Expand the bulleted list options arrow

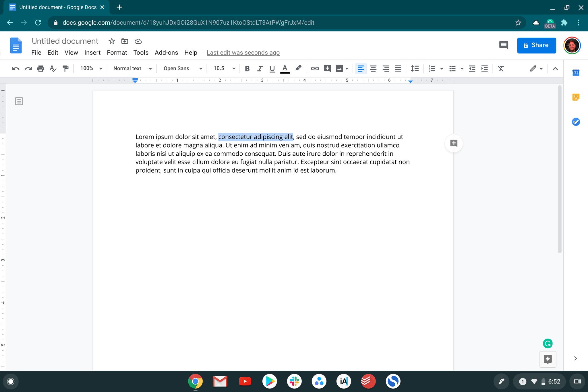462,69
